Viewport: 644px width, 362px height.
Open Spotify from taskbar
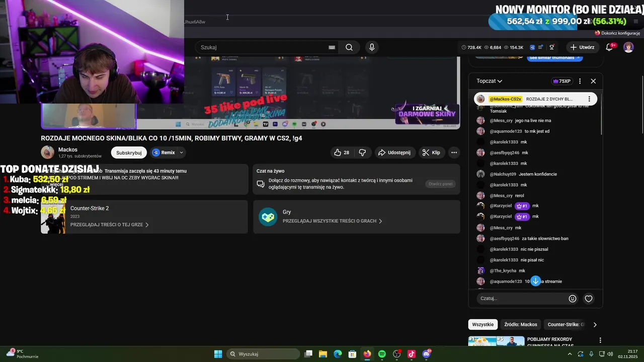coord(382,354)
